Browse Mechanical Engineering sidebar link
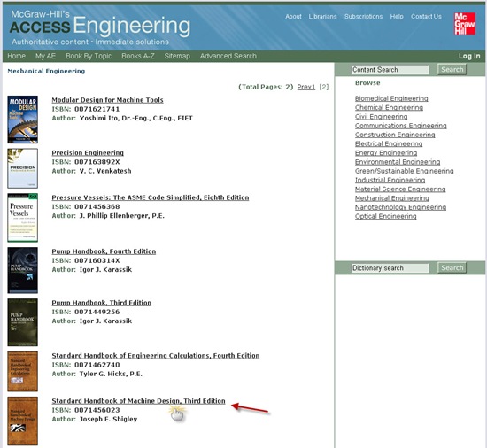Viewport: 487px width, 448px height. click(x=392, y=198)
